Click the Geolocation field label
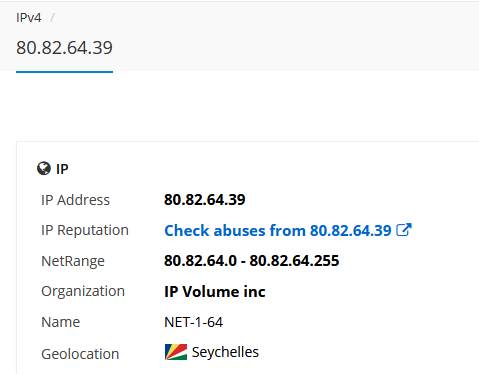 click(x=80, y=354)
